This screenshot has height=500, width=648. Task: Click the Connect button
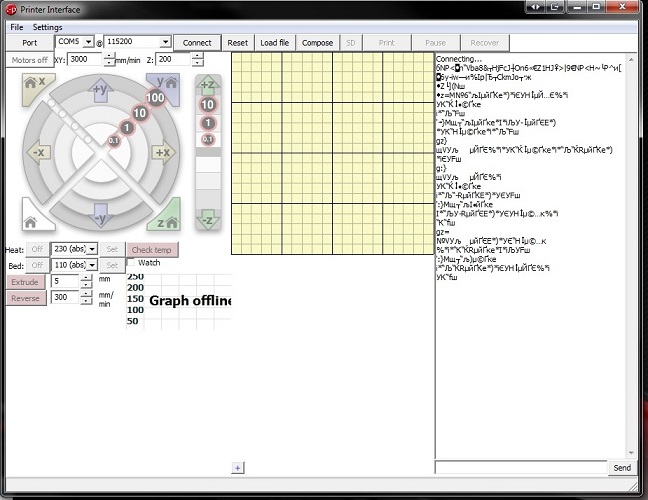(x=197, y=43)
